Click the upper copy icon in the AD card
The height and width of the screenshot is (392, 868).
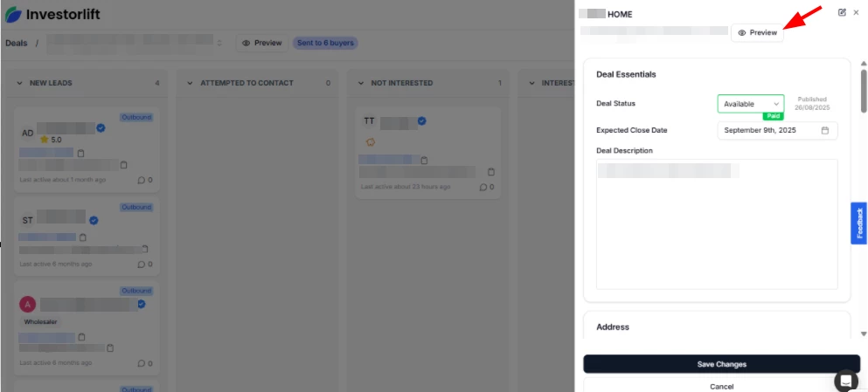(80, 153)
